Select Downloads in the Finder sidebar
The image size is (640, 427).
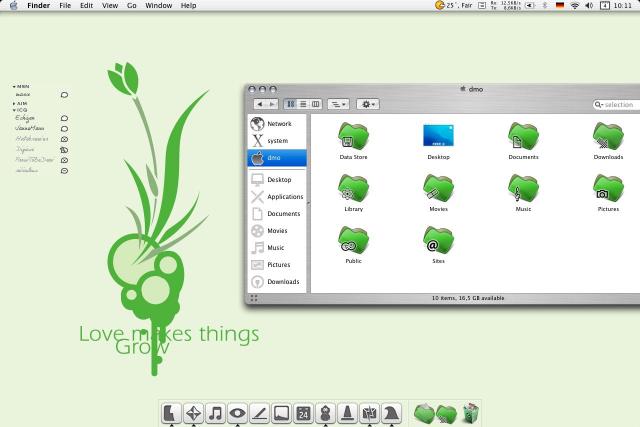click(x=277, y=282)
